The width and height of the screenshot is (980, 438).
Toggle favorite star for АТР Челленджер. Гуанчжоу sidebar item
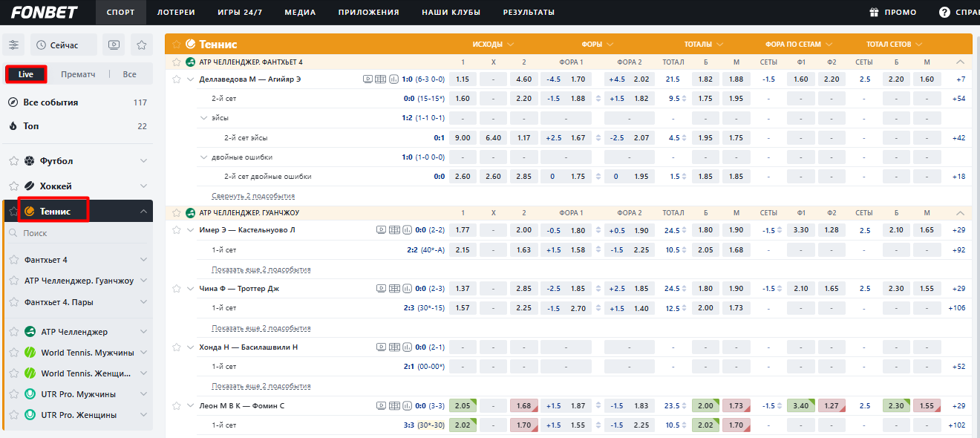[x=13, y=281]
